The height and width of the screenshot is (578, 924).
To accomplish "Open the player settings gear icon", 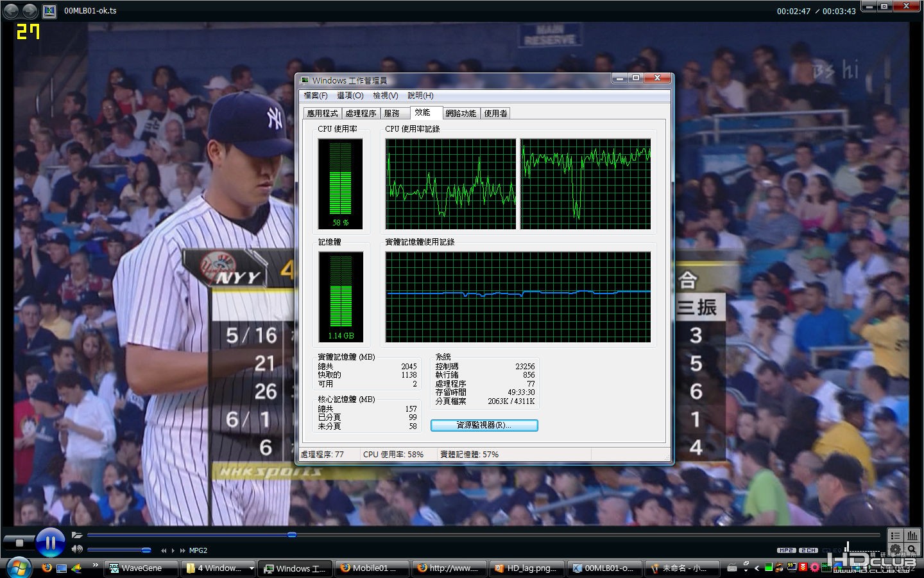I will tap(896, 550).
